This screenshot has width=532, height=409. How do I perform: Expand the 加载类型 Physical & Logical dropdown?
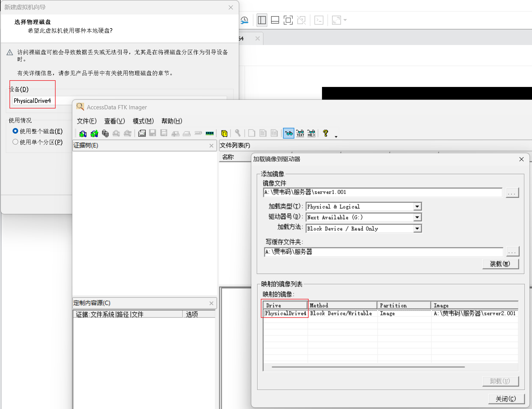click(417, 207)
